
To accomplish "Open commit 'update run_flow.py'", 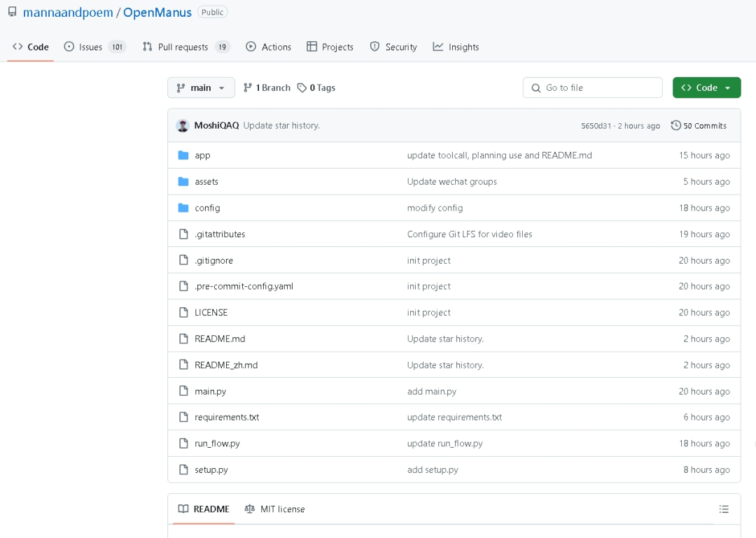I will [444, 444].
